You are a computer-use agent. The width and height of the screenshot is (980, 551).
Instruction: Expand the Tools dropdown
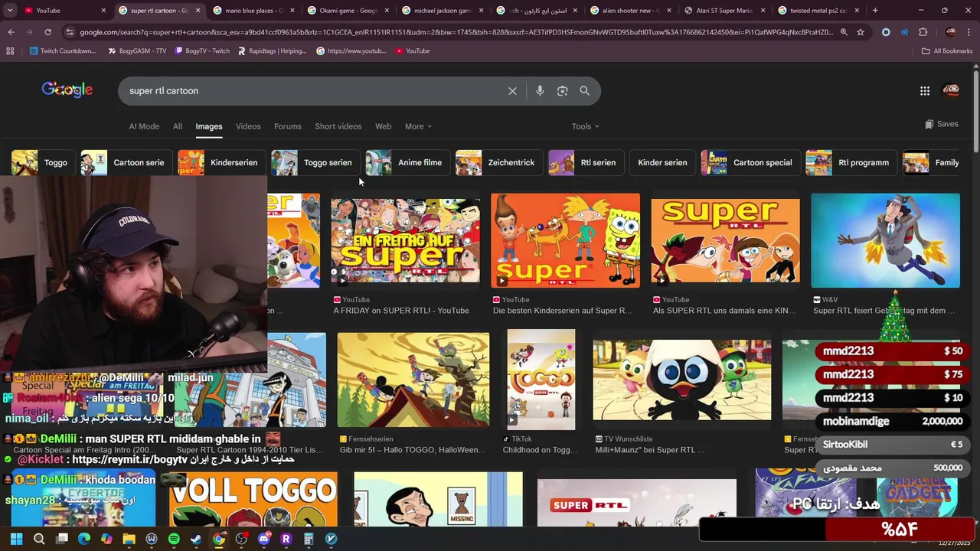pyautogui.click(x=585, y=126)
